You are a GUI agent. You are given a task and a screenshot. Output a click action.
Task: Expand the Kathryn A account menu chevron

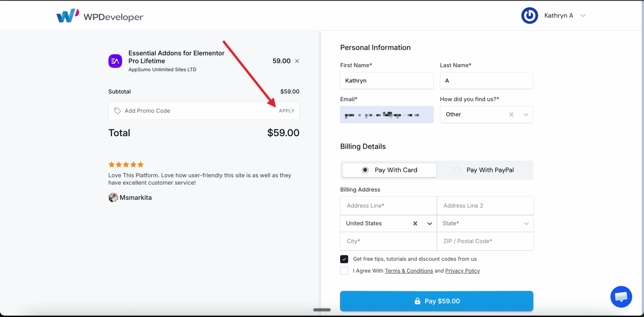[583, 16]
